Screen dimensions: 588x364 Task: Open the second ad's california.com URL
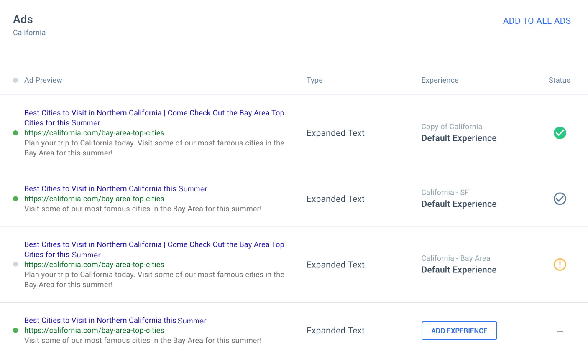tap(94, 199)
